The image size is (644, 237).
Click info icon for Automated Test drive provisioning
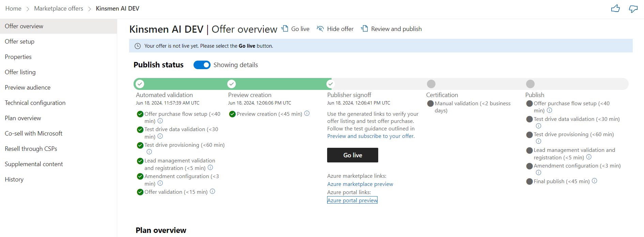(x=149, y=152)
